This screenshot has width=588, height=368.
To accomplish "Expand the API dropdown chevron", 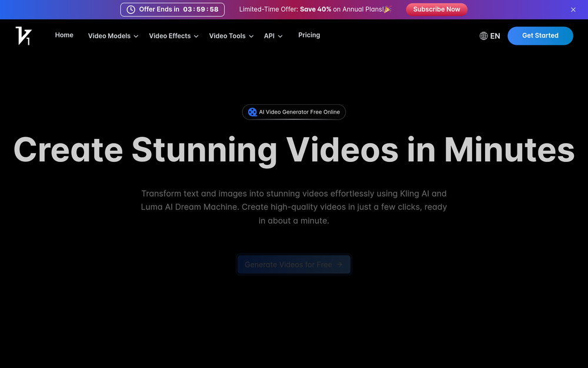I will pos(280,36).
